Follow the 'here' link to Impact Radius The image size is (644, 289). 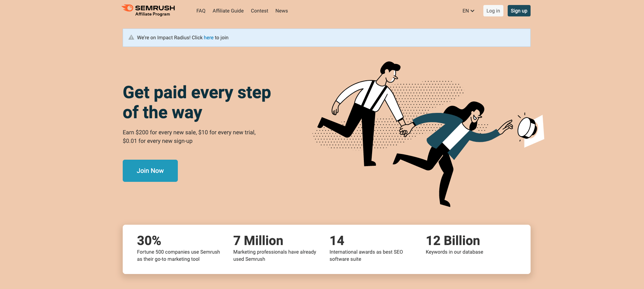coord(209,38)
